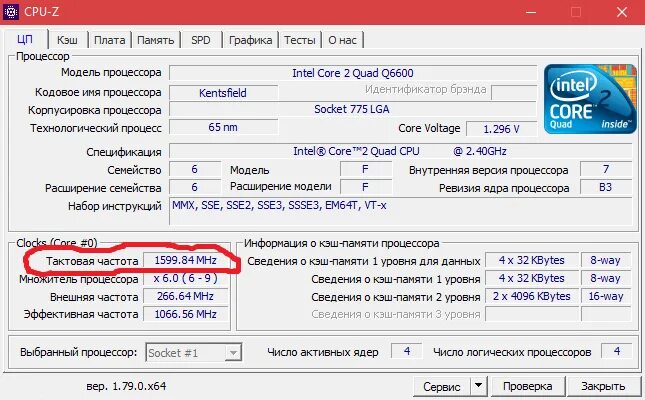Viewport: 645px width, 400px height.
Task: Close the CPU-Z window with X
Action: coord(622,12)
